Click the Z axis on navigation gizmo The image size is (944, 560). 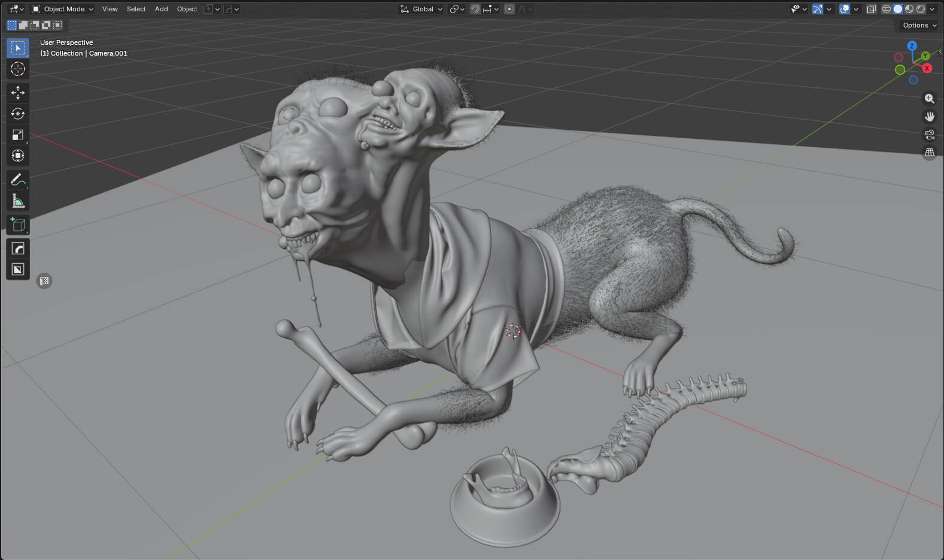click(x=912, y=46)
